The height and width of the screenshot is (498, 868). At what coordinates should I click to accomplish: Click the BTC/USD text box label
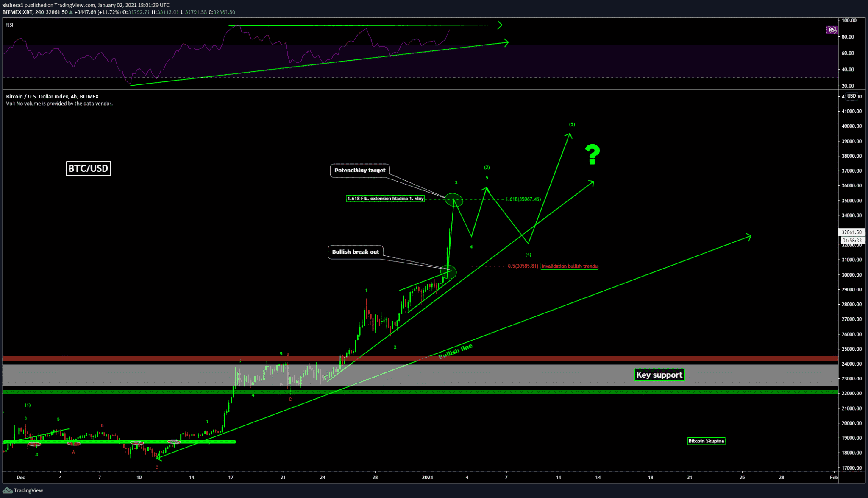point(88,168)
